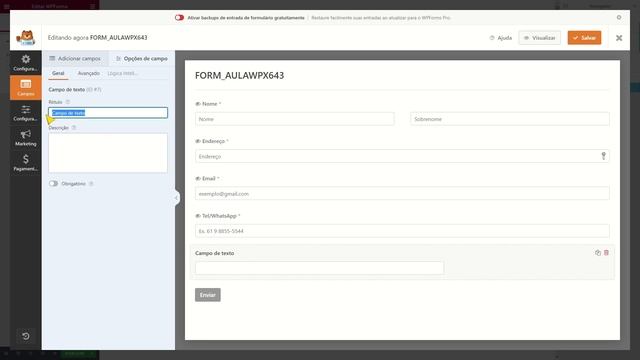
Task: Click the address map pin icon
Action: point(603,156)
